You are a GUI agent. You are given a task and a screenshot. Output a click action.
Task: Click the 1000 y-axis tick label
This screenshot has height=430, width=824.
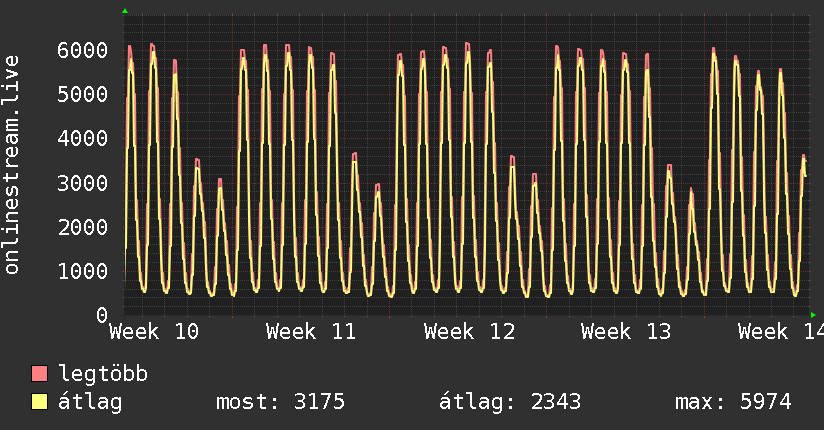point(82,271)
